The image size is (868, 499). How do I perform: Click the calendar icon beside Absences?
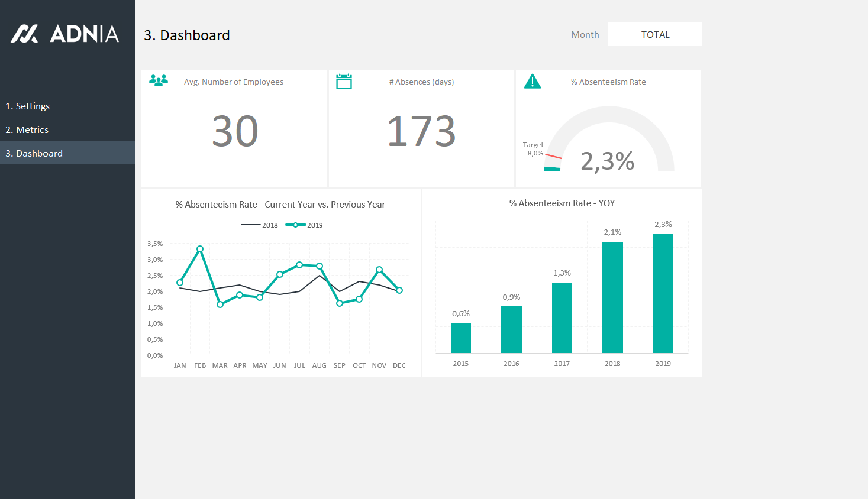(x=344, y=82)
